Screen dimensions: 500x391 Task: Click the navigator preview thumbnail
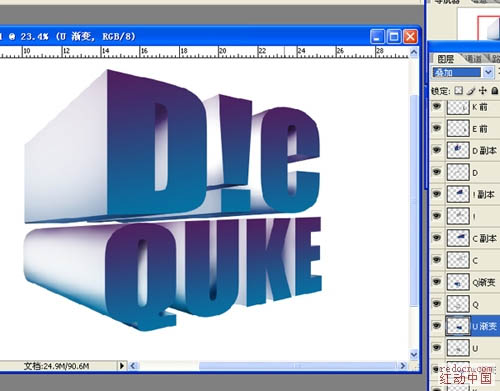tap(479, 24)
